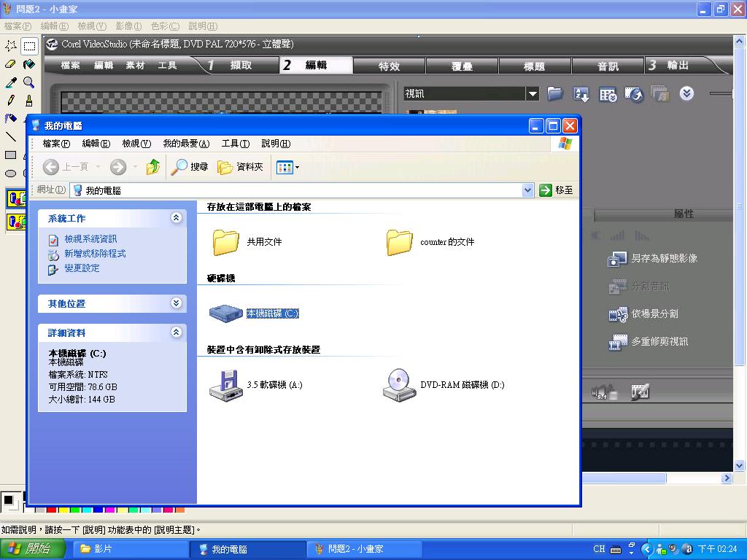This screenshot has width=747, height=560.
Task: Select the DVD-RAM 磁碟機 (D:) drive
Action: [x=444, y=385]
